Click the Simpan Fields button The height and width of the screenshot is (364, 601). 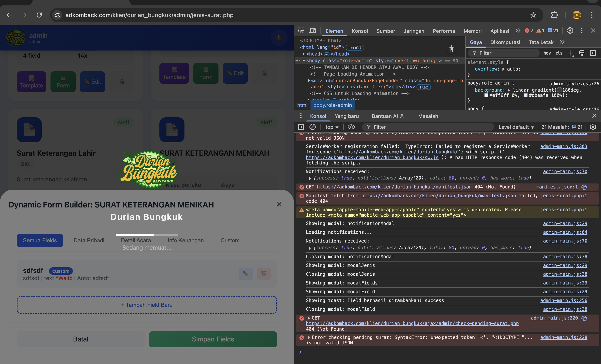pyautogui.click(x=213, y=339)
